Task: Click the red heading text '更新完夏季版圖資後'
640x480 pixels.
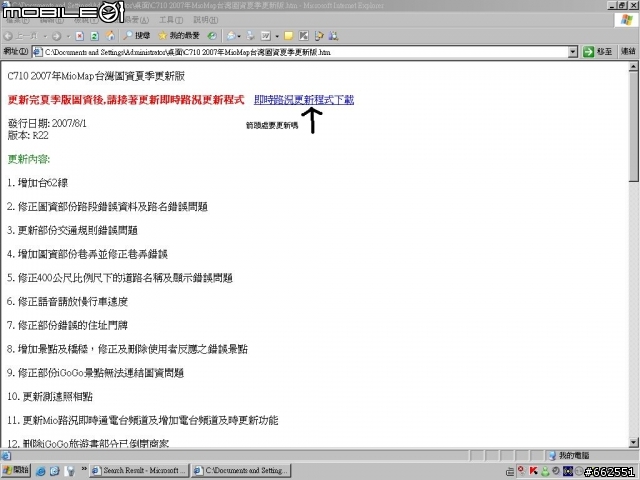Action: pos(56,100)
